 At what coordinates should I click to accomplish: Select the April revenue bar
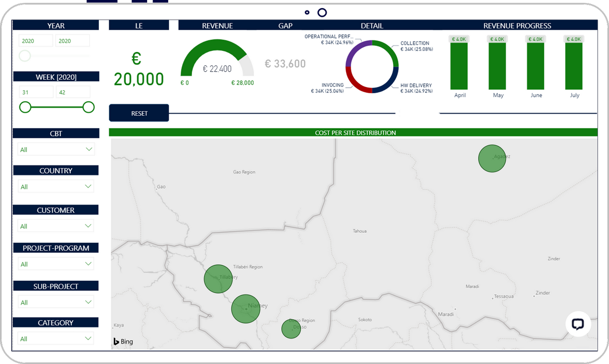tap(459, 66)
